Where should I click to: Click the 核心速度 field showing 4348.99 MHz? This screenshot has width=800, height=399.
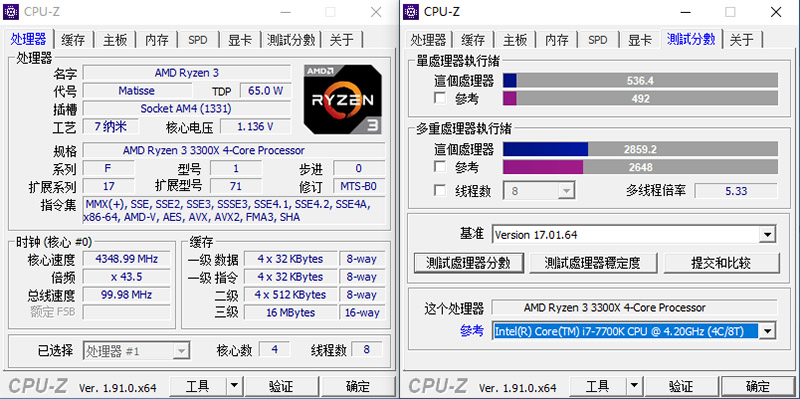(127, 259)
